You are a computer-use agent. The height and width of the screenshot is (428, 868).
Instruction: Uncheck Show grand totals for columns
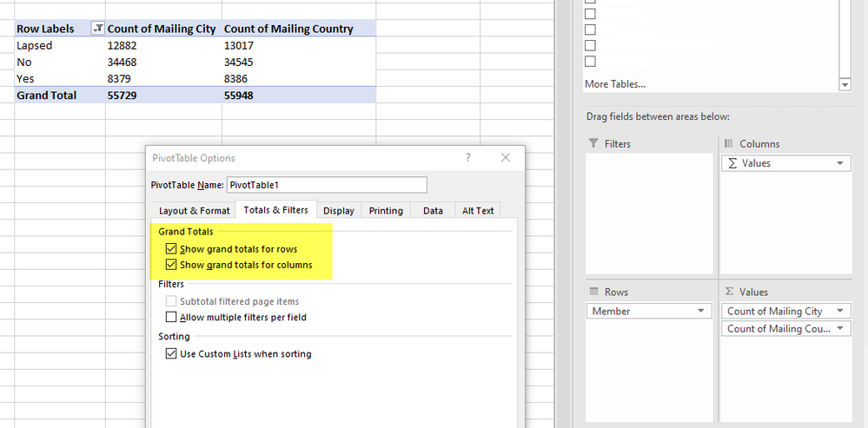click(x=171, y=265)
